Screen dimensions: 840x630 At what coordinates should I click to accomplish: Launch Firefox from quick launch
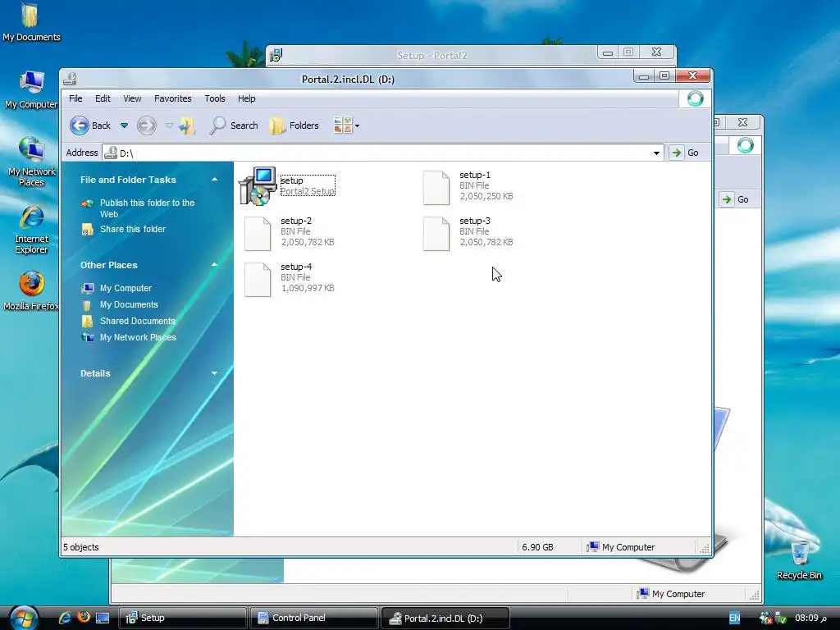(x=84, y=618)
